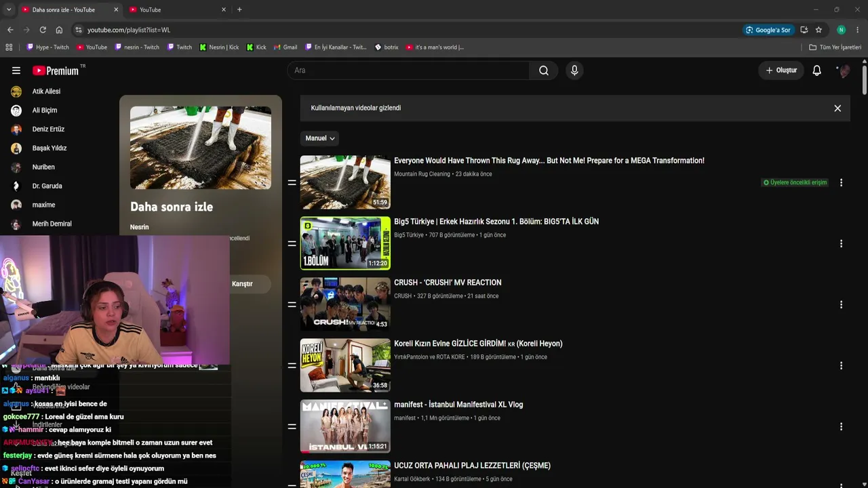Play the CRUSH MV REACTION thumbnail

click(345, 304)
